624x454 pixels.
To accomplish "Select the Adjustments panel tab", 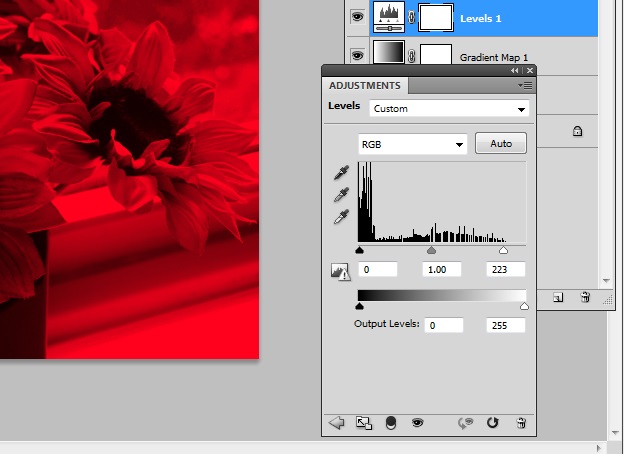I will point(364,86).
